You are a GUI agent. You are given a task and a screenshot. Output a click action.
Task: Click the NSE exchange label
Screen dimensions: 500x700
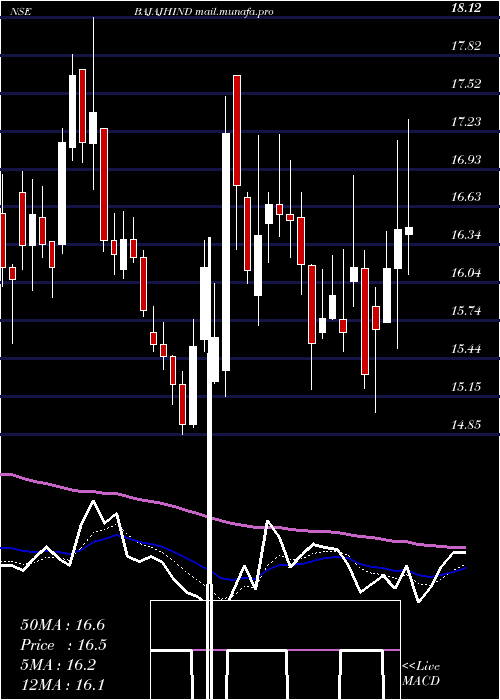pyautogui.click(x=22, y=12)
